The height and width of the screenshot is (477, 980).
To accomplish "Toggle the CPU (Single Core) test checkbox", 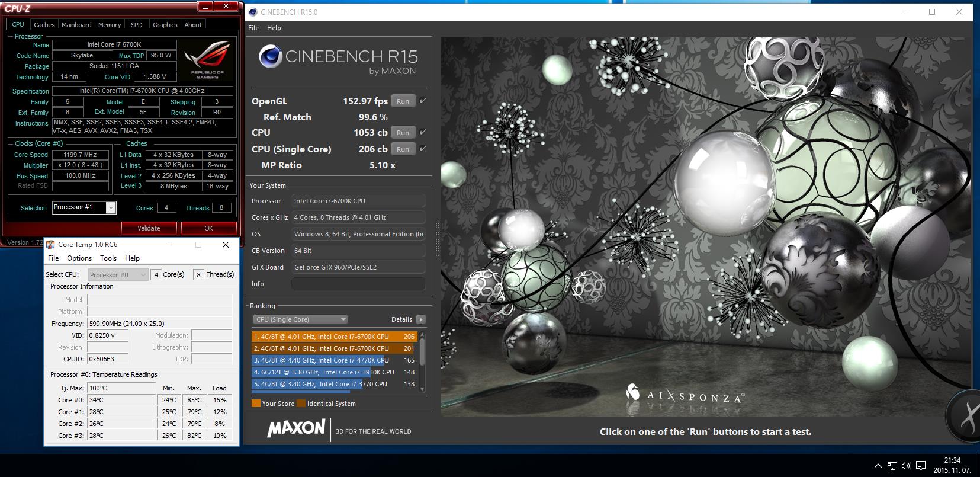I will (x=423, y=149).
